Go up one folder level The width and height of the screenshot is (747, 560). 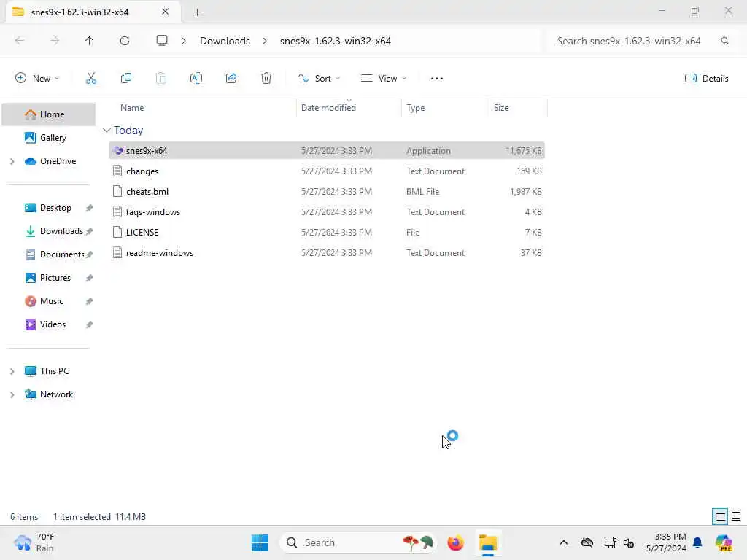[89, 41]
